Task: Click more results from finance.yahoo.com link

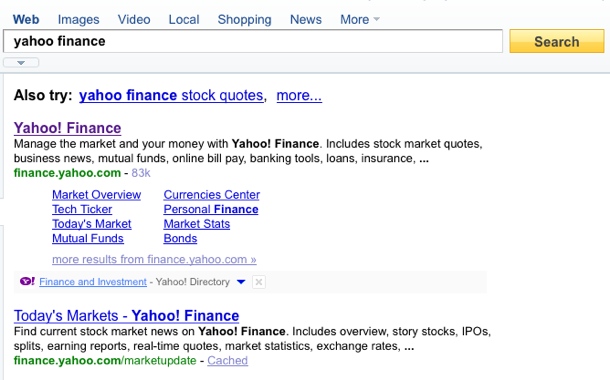Action: [154, 259]
